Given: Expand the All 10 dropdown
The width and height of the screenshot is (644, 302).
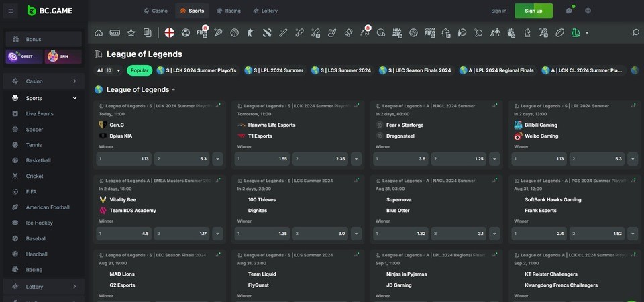Looking at the screenshot, I should (109, 70).
